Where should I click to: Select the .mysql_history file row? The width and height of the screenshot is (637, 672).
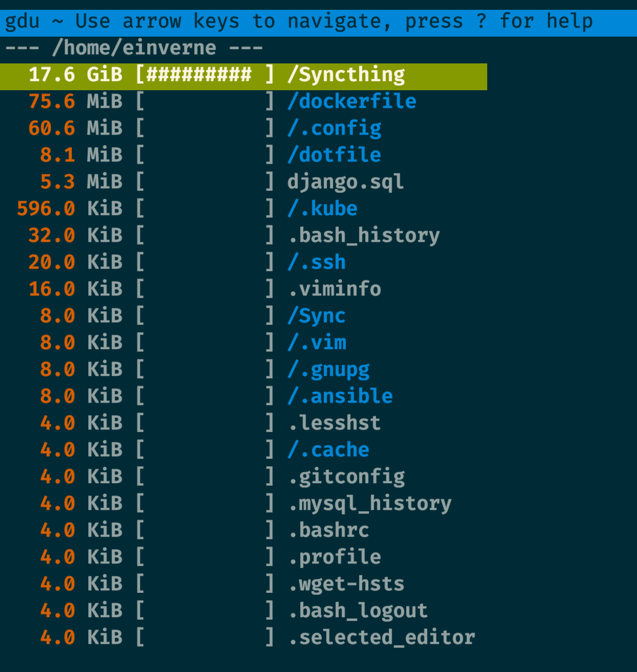click(x=370, y=503)
